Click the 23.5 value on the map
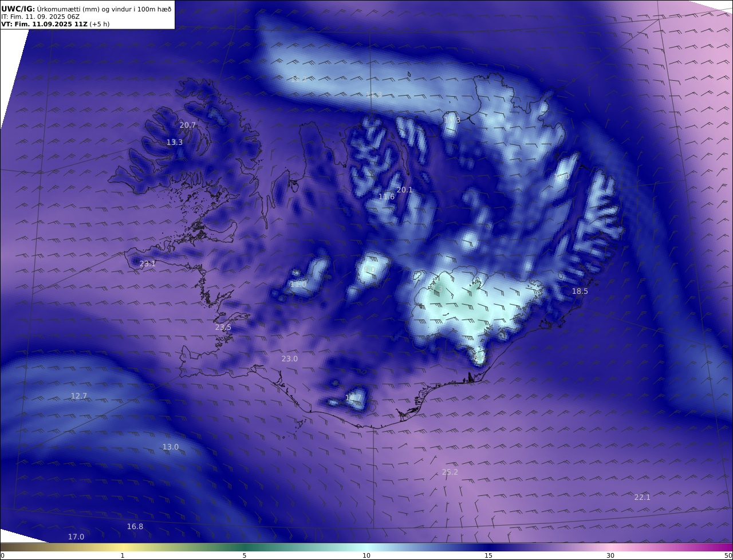This screenshot has width=733, height=560. coord(223,327)
